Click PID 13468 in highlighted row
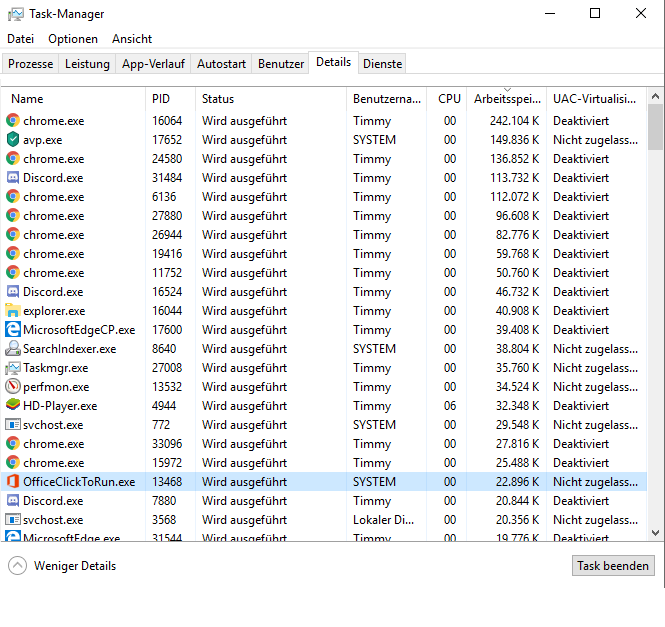 (x=167, y=481)
